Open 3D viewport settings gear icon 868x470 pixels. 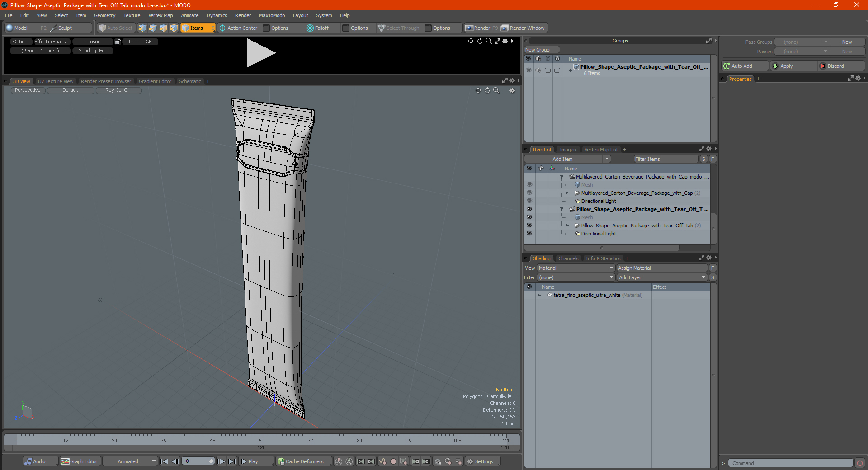pos(512,90)
